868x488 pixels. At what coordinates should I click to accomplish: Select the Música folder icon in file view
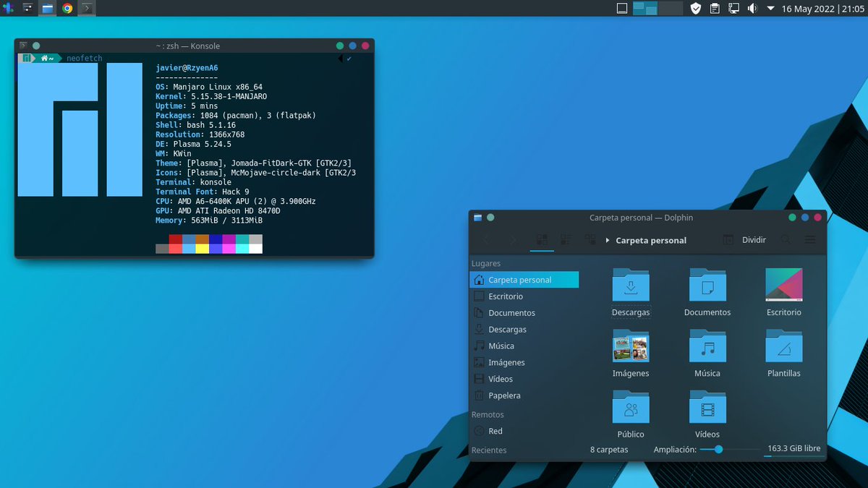pos(707,346)
